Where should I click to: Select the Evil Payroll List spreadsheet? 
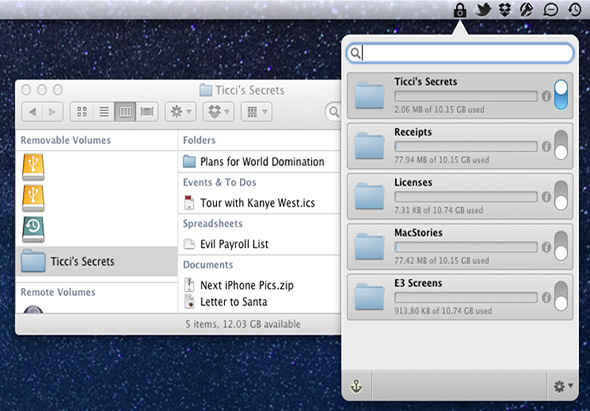pyautogui.click(x=259, y=244)
